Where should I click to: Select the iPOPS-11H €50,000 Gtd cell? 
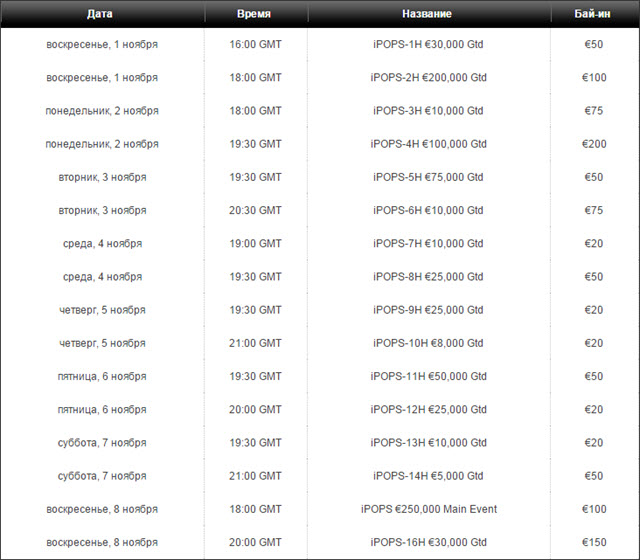tap(429, 376)
